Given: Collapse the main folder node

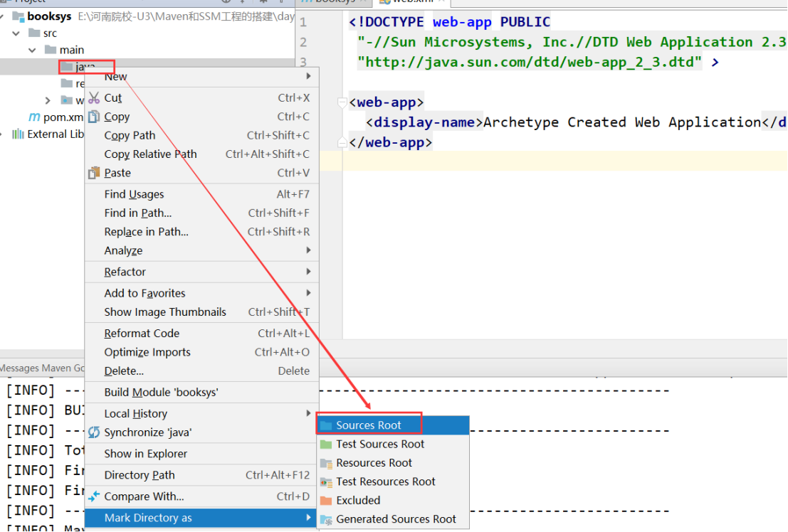Looking at the screenshot, I should (32, 50).
